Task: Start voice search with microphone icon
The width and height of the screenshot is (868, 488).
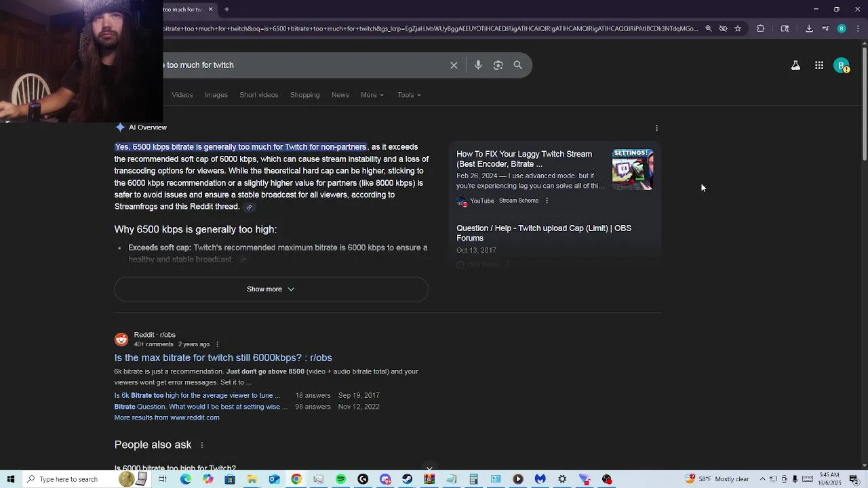Action: (478, 65)
